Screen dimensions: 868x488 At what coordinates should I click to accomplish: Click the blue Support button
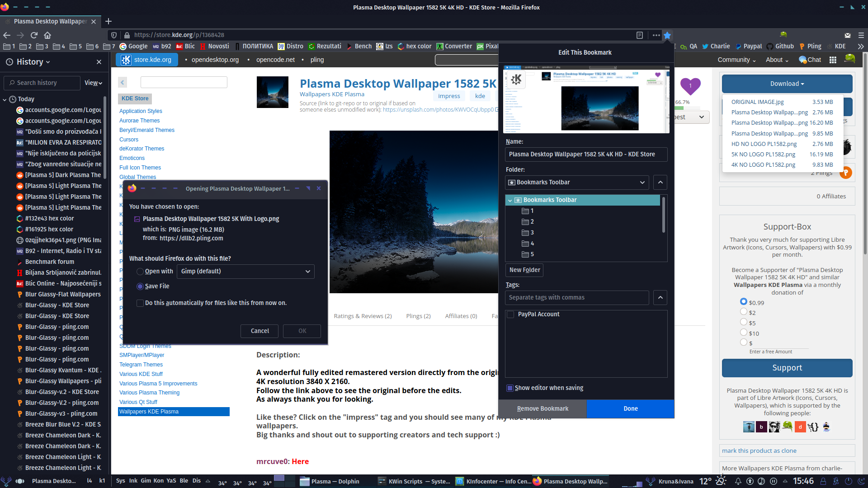click(x=787, y=368)
